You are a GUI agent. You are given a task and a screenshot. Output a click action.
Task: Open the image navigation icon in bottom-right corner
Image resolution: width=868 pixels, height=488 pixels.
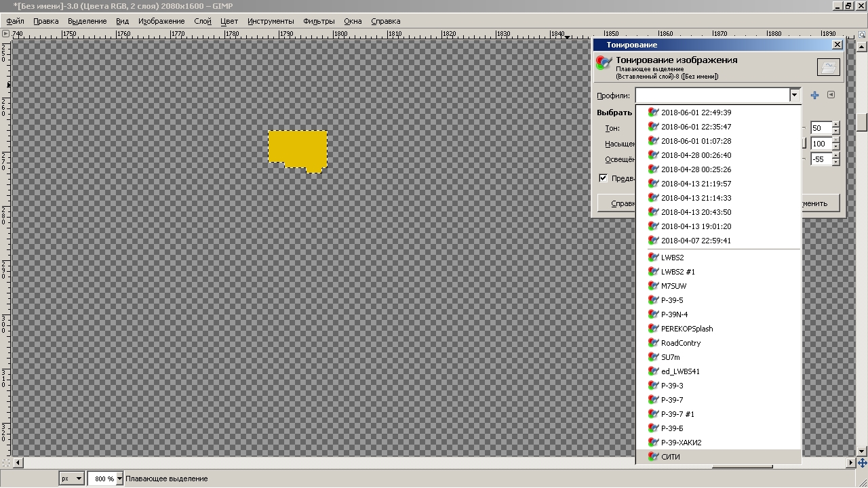coord(862,463)
